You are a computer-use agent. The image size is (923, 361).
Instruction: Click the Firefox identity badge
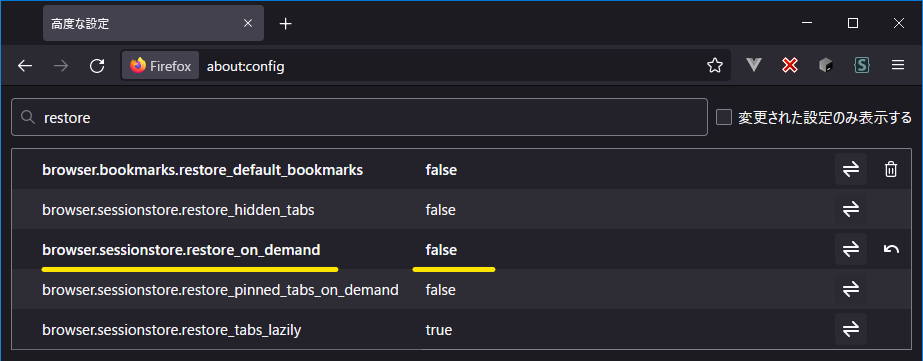tap(161, 65)
